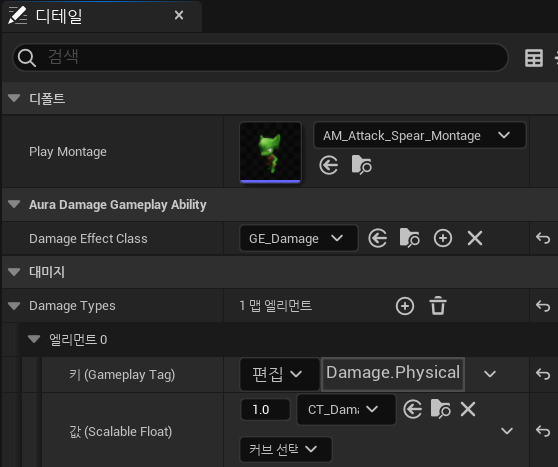Screen dimensions: 558x467
Task: Close the 디테일 tab
Action: (x=179, y=15)
